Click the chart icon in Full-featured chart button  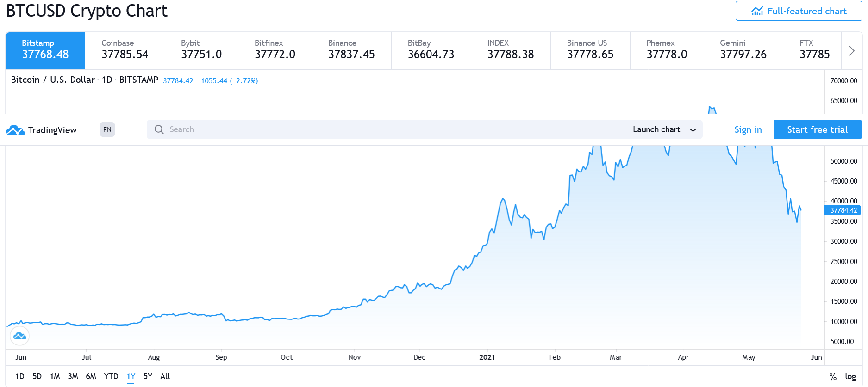757,11
